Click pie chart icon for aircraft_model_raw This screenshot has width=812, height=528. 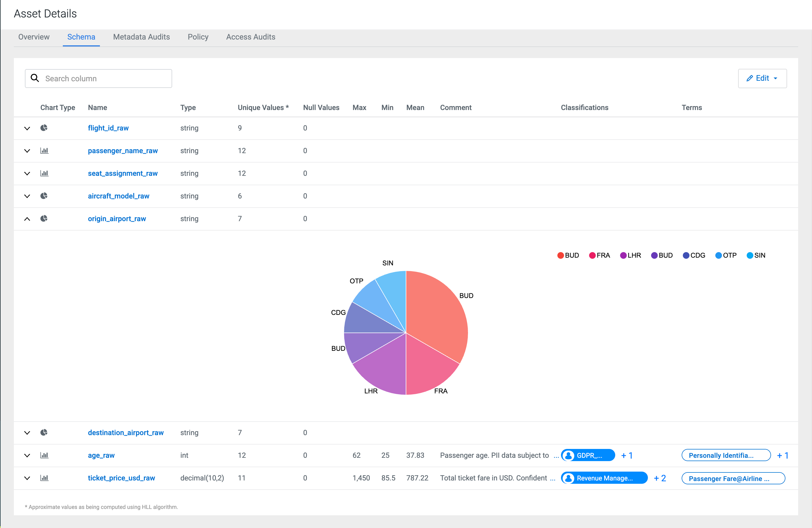coord(44,196)
